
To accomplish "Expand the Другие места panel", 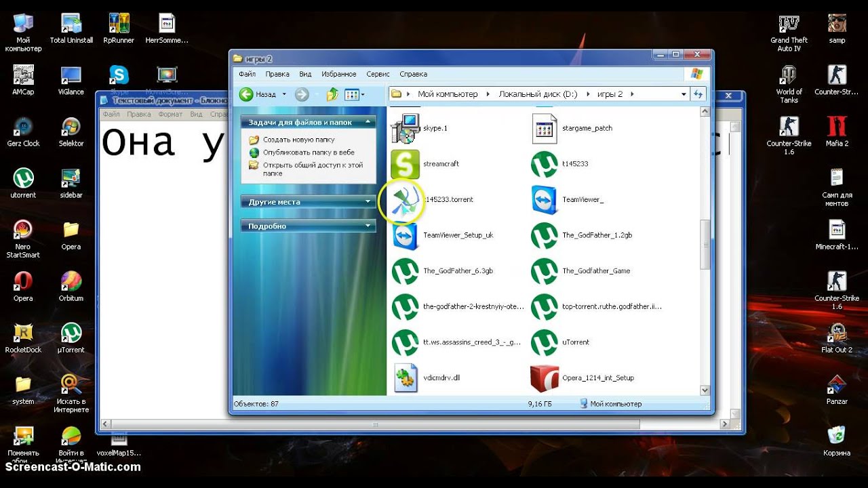I will click(369, 201).
